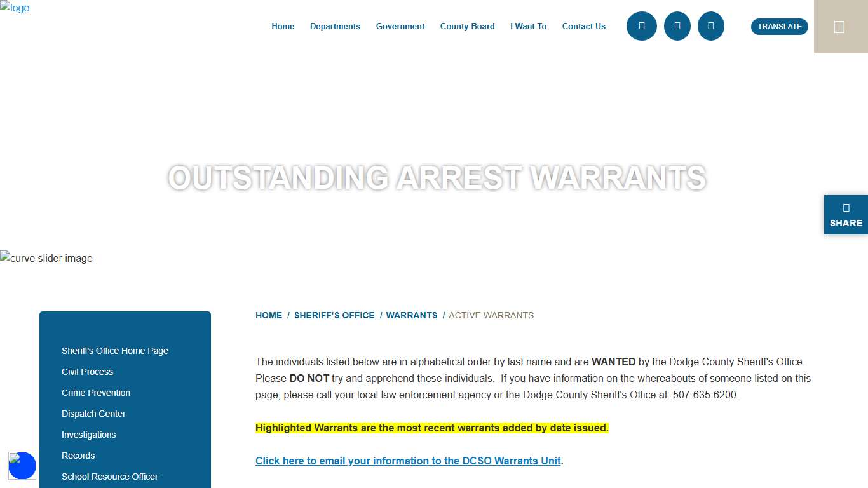The width and height of the screenshot is (868, 488).
Task: Go to Home in the top navigation
Action: 283,27
